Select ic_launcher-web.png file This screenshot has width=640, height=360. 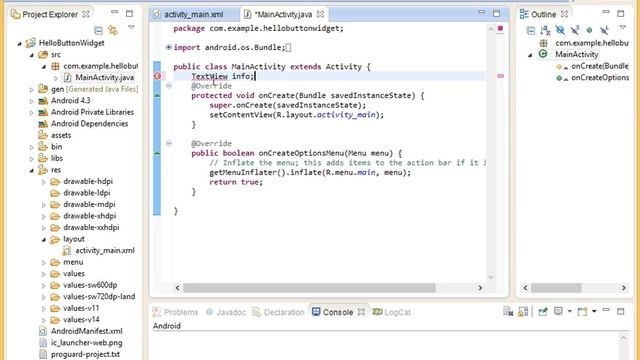87,342
